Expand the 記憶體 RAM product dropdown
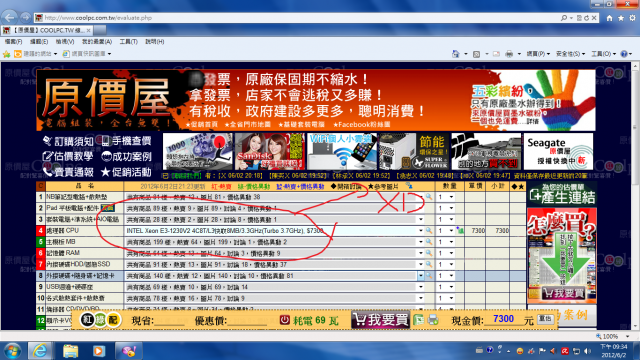This screenshot has height=360, width=640. tap(421, 253)
